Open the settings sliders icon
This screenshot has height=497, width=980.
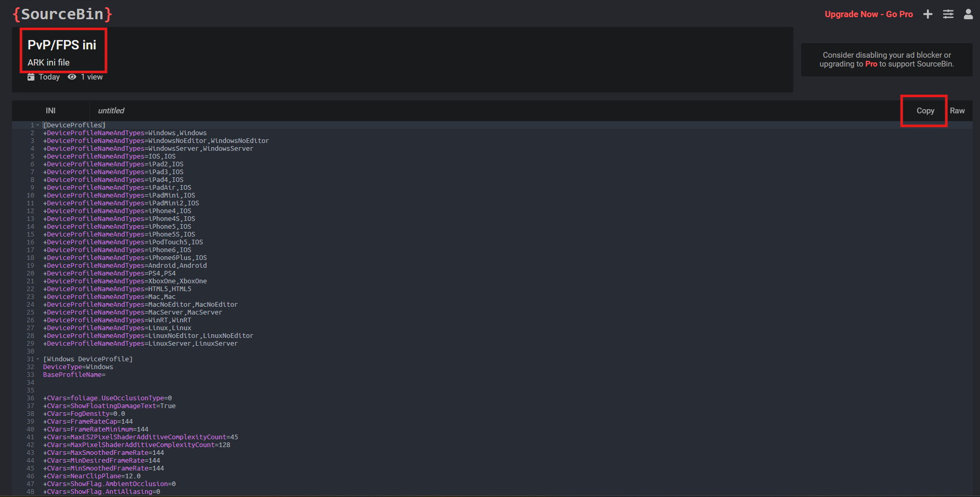point(948,14)
